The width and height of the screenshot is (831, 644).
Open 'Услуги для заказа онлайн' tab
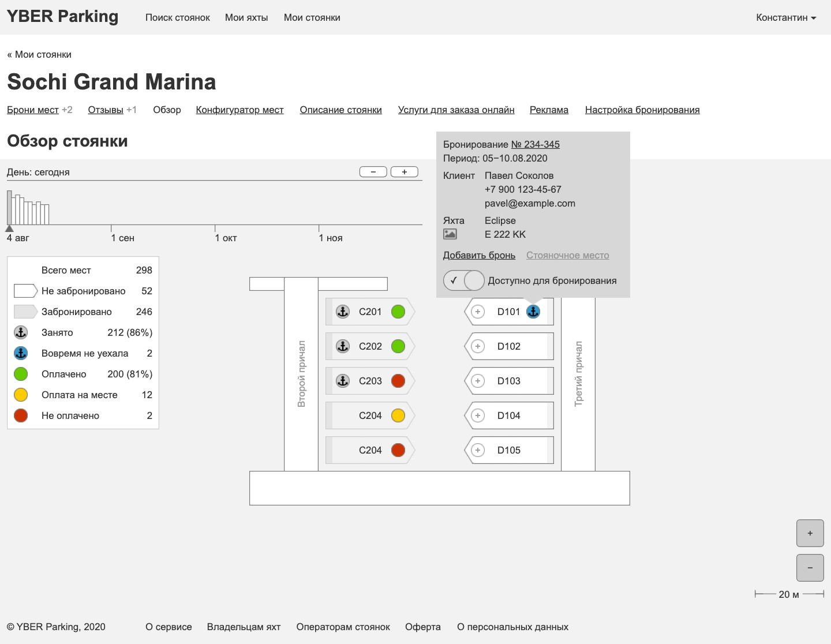point(456,110)
